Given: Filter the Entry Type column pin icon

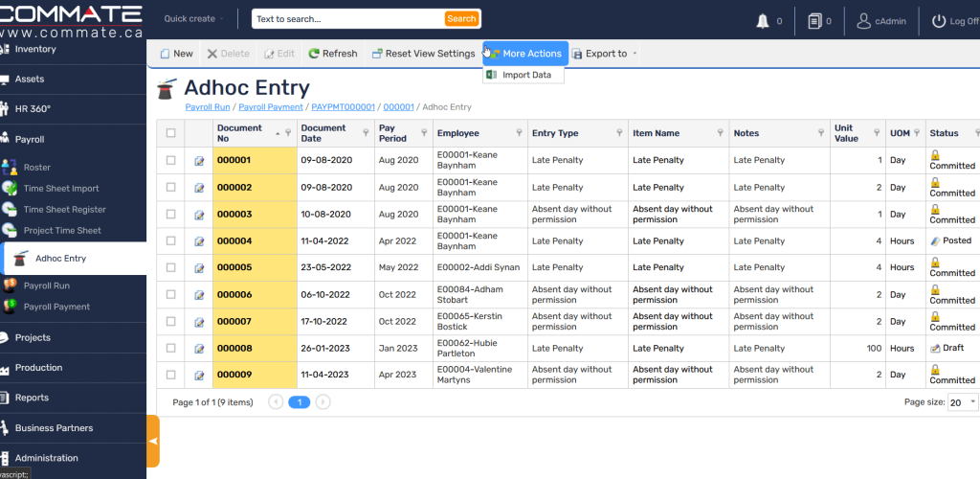Looking at the screenshot, I should (x=619, y=132).
